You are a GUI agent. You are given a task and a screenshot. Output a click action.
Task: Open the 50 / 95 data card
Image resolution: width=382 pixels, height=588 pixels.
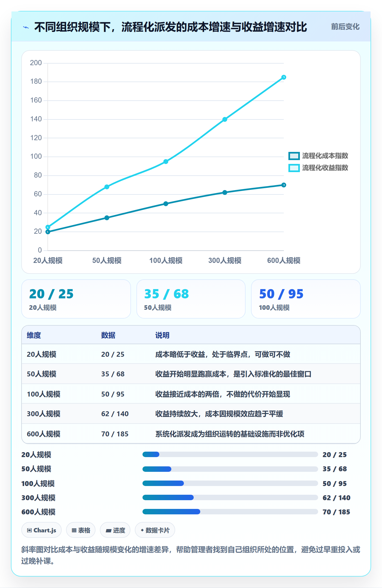click(306, 299)
